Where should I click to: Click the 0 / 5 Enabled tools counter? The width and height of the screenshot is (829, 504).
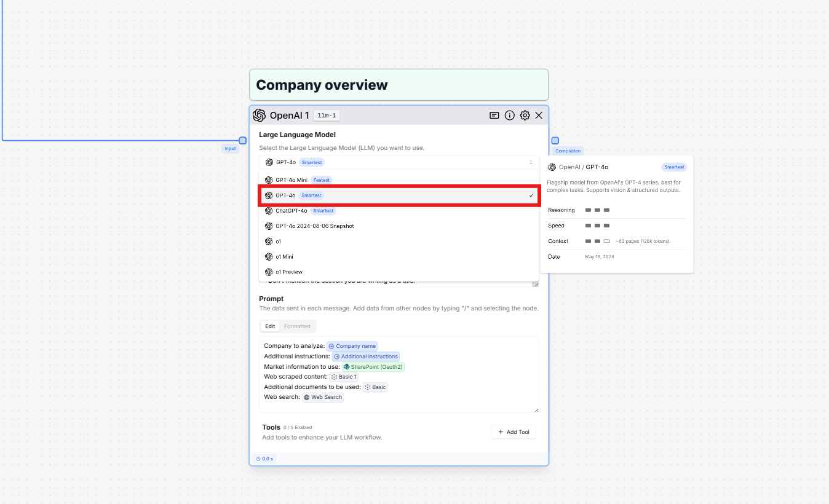[298, 428]
